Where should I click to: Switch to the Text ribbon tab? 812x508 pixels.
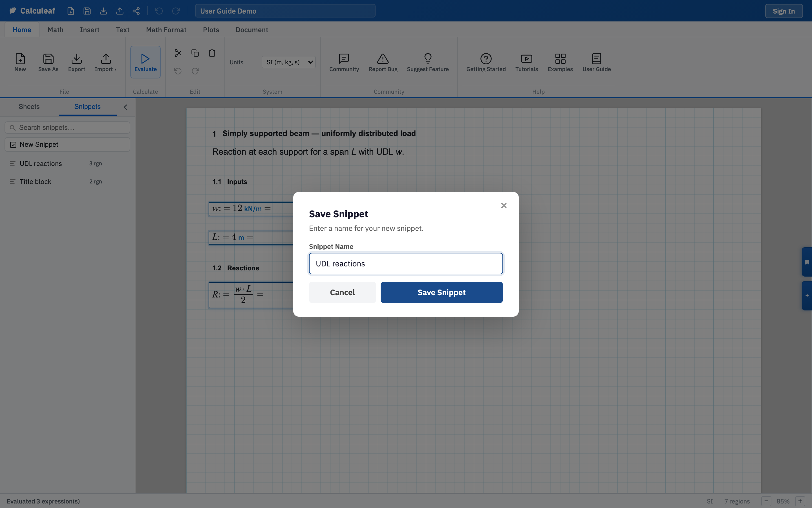coord(123,30)
